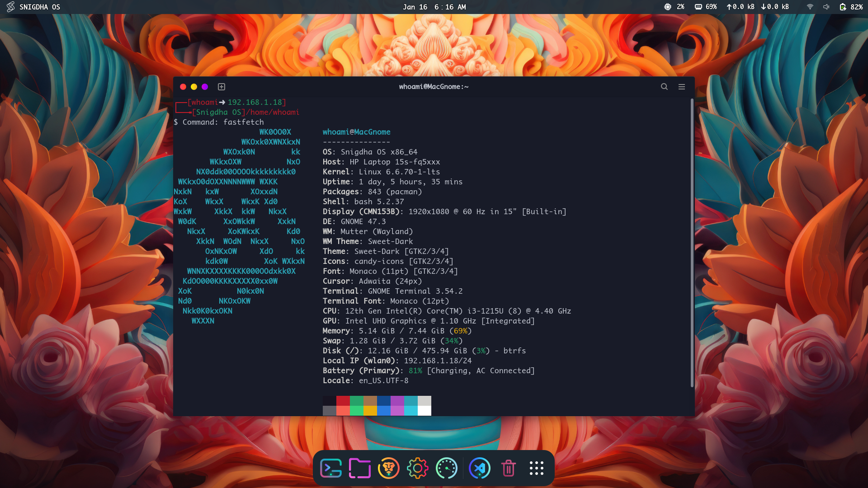Open Settings gear in dock
The height and width of the screenshot is (488, 868).
click(x=418, y=468)
